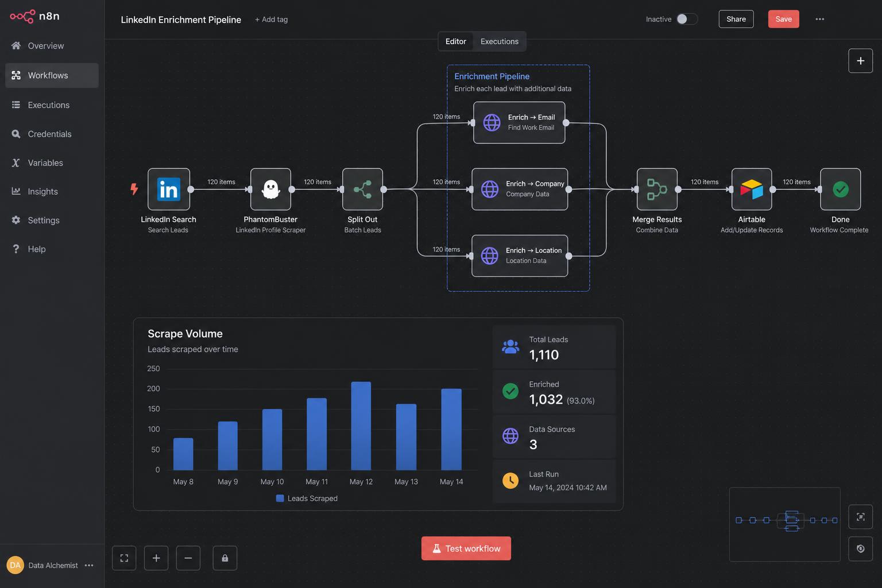Click the canvas lock icon

click(x=225, y=558)
